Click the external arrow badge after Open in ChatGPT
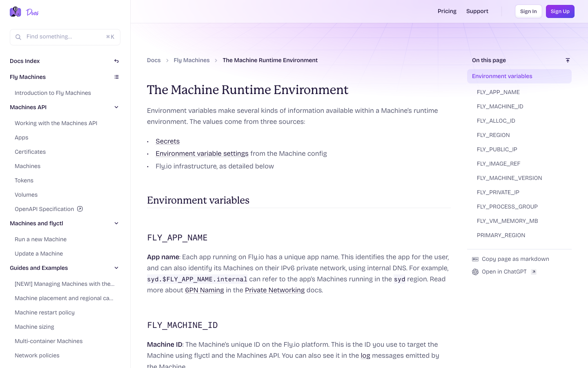Image resolution: width=588 pixels, height=368 pixels. tap(534, 272)
